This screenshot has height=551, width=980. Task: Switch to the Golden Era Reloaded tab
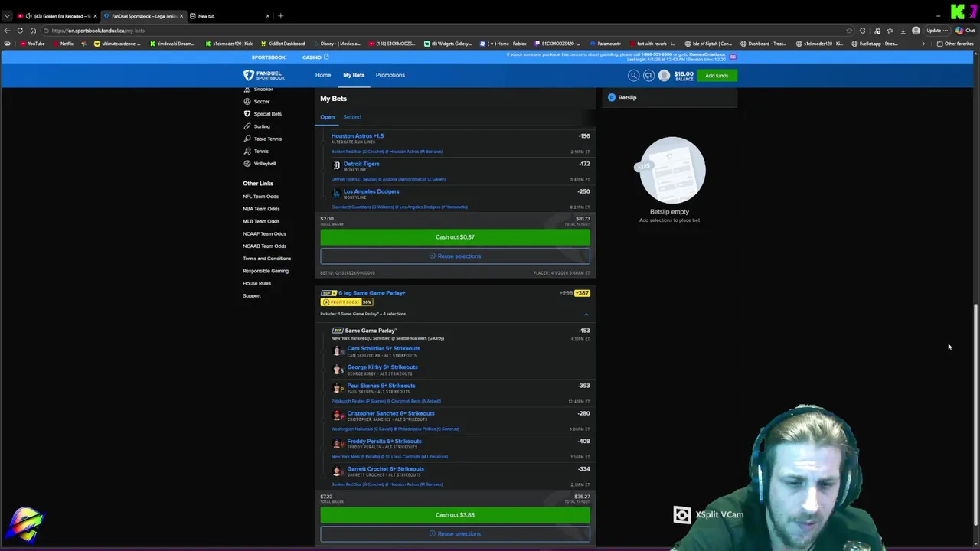coord(57,16)
